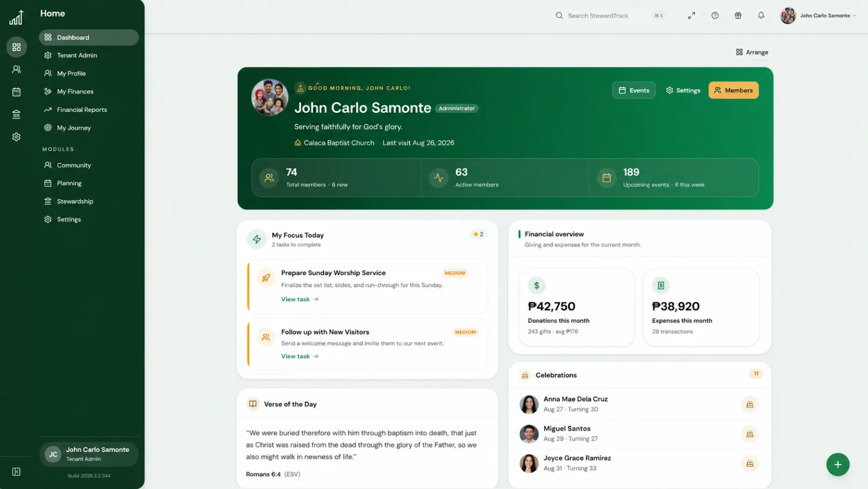Expand John Carlo Samonte account dropdown
Screen dimensions: 868x489
click(x=818, y=16)
